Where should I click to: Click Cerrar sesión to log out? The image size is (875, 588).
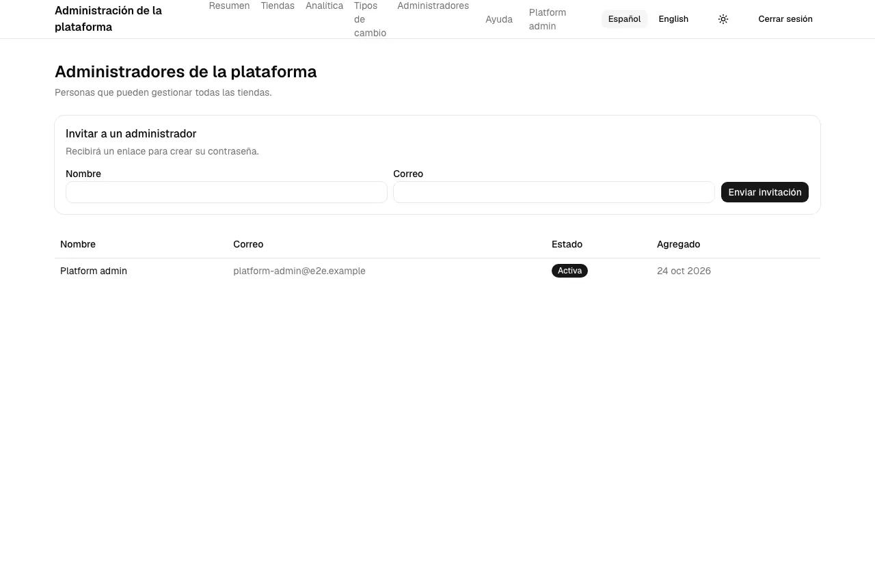pos(785,19)
